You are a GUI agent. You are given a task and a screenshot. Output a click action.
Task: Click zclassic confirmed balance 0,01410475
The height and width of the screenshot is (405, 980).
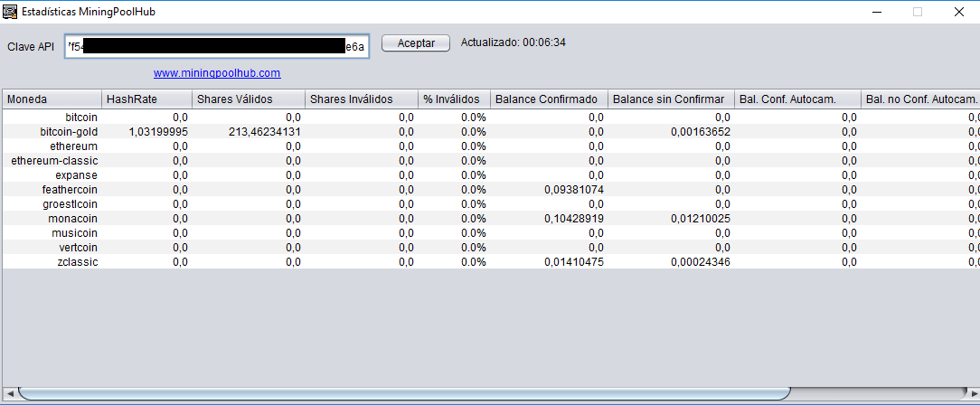(574, 262)
